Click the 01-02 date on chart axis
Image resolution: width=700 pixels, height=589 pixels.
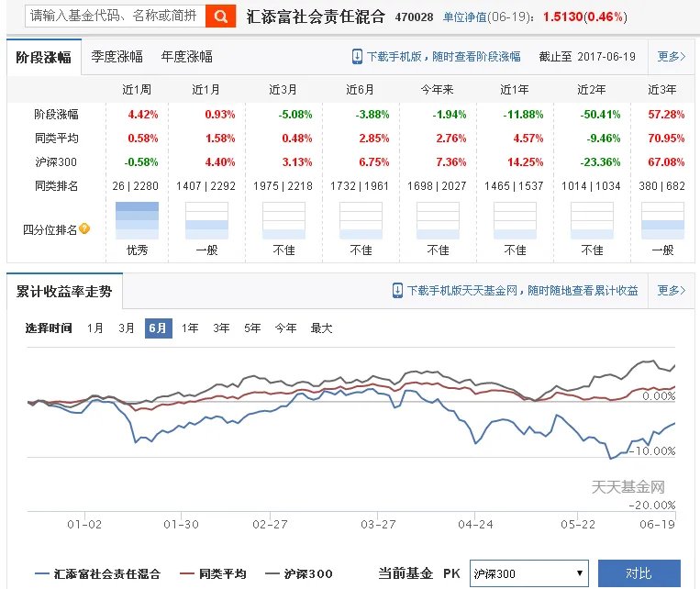click(84, 524)
